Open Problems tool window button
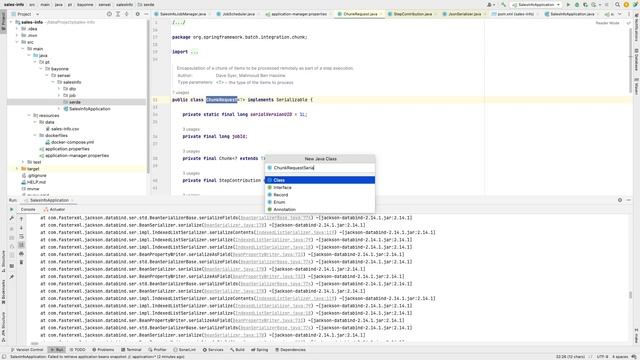 (103, 350)
